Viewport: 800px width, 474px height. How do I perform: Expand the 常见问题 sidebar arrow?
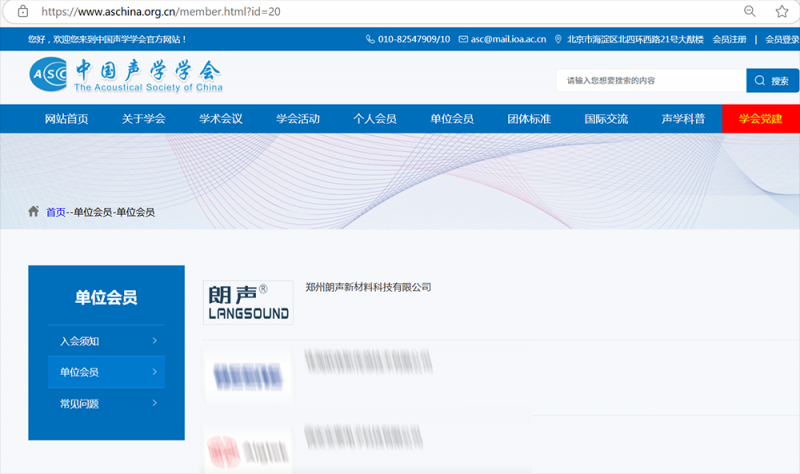point(155,403)
